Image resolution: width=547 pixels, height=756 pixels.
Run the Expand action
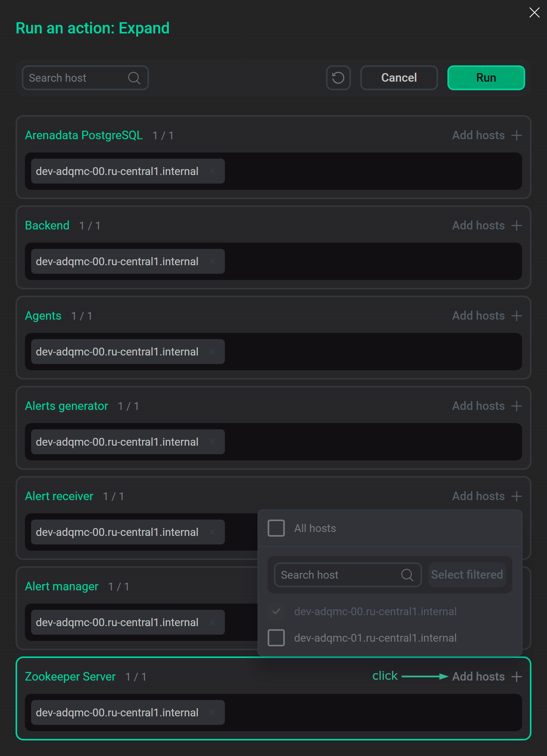click(x=486, y=78)
